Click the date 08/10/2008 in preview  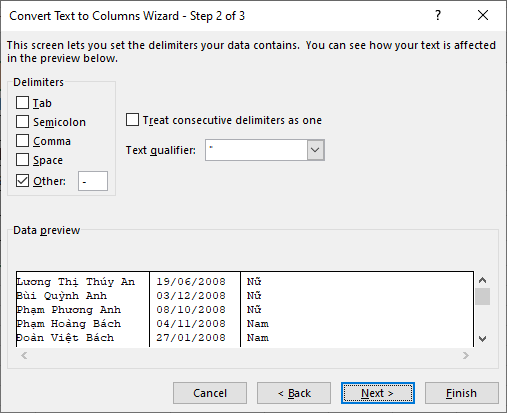191,310
